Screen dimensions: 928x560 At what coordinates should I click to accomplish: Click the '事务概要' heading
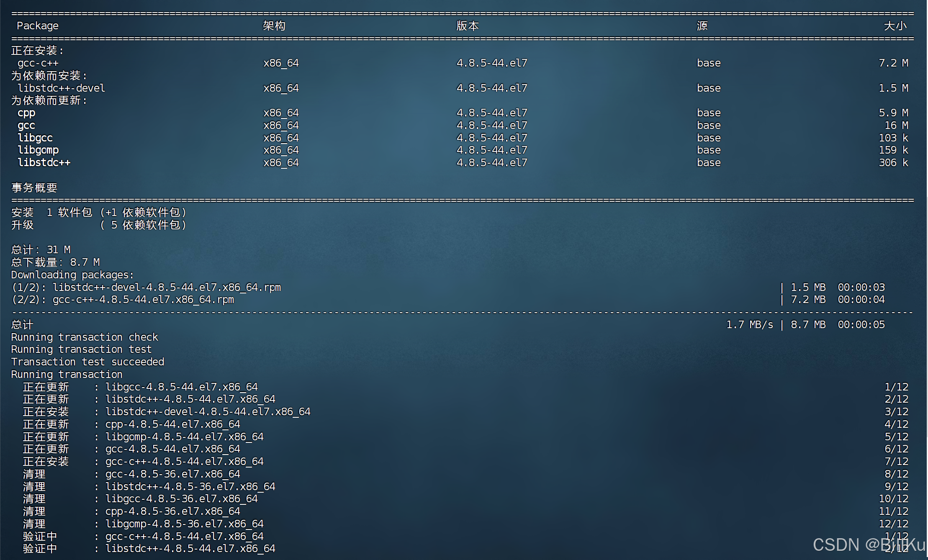coord(34,188)
